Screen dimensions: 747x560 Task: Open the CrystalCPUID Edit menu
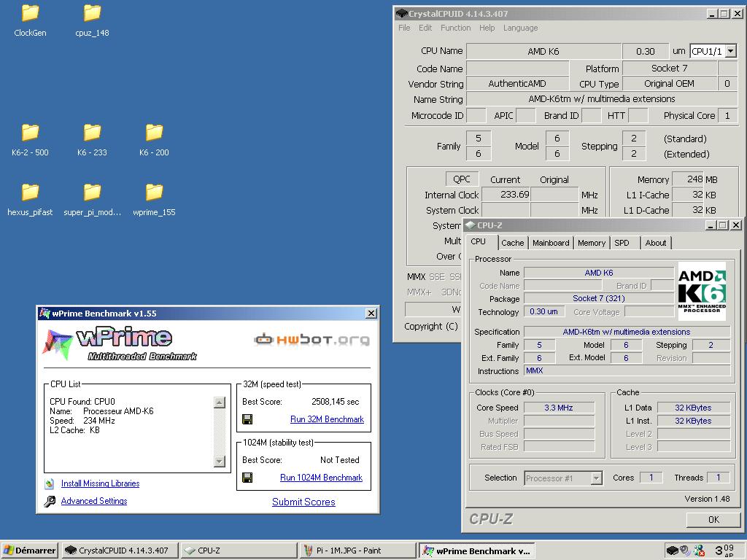425,28
